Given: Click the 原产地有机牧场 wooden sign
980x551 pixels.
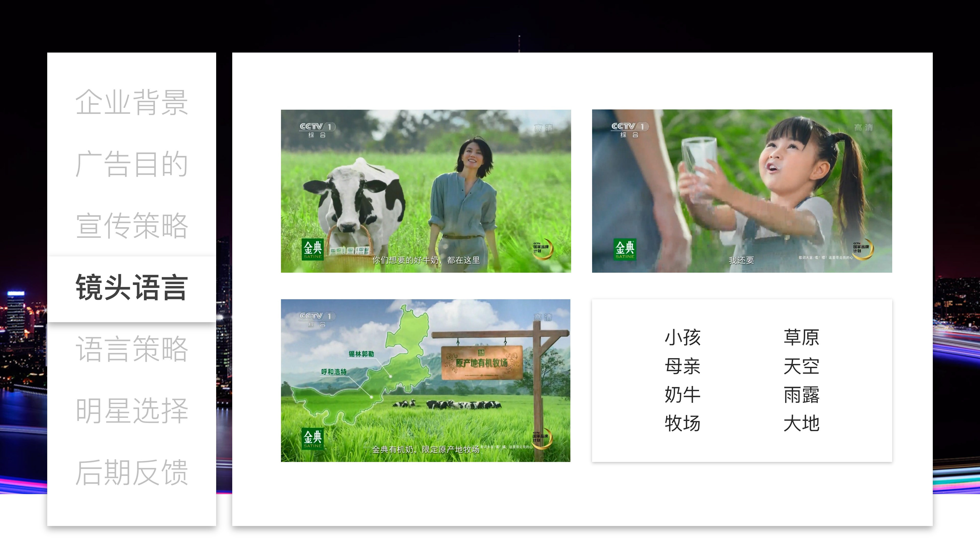Looking at the screenshot, I should click(482, 363).
